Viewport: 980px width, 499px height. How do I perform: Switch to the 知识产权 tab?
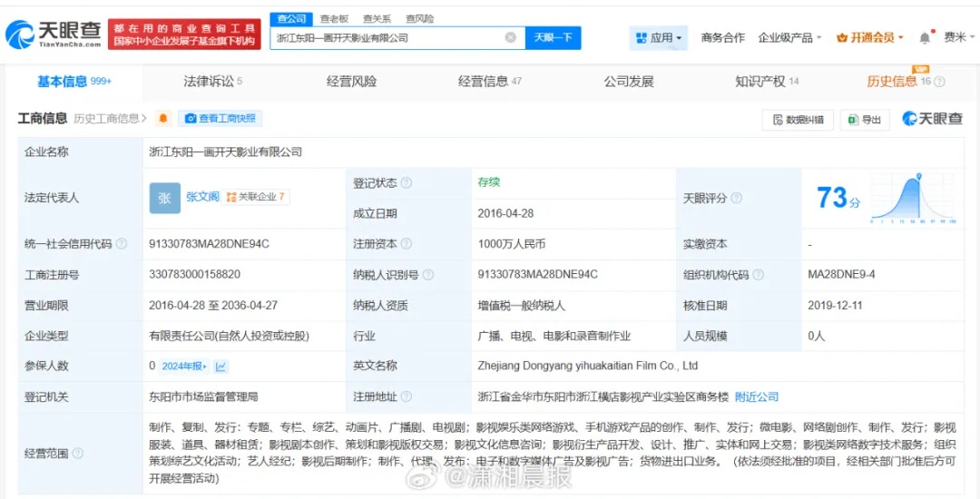tap(767, 82)
